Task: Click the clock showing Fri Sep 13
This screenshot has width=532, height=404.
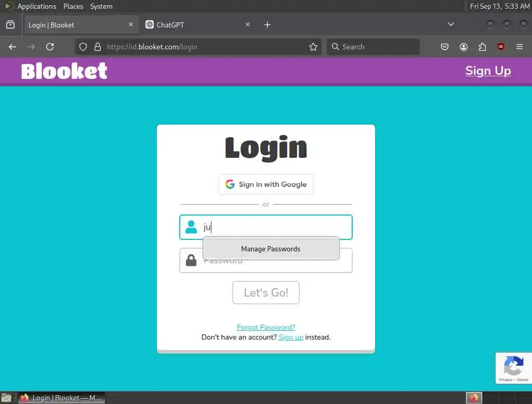Action: 499,6
